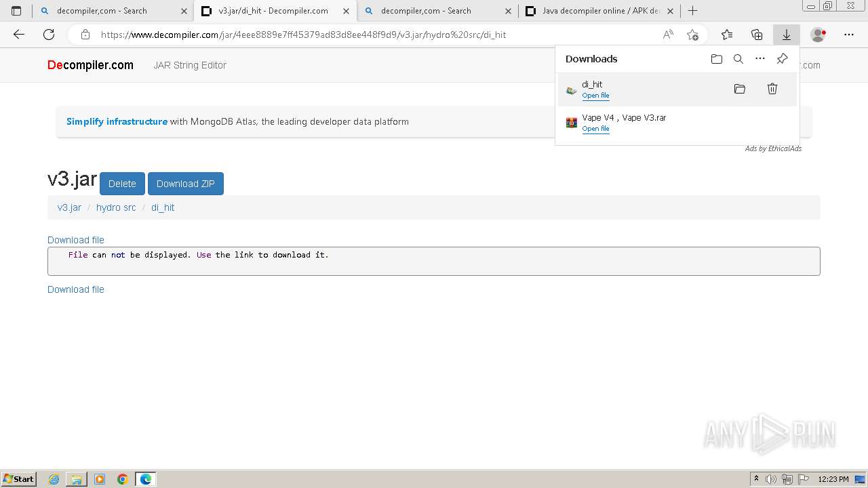
Task: Delete the di_hit download
Action: click(772, 89)
